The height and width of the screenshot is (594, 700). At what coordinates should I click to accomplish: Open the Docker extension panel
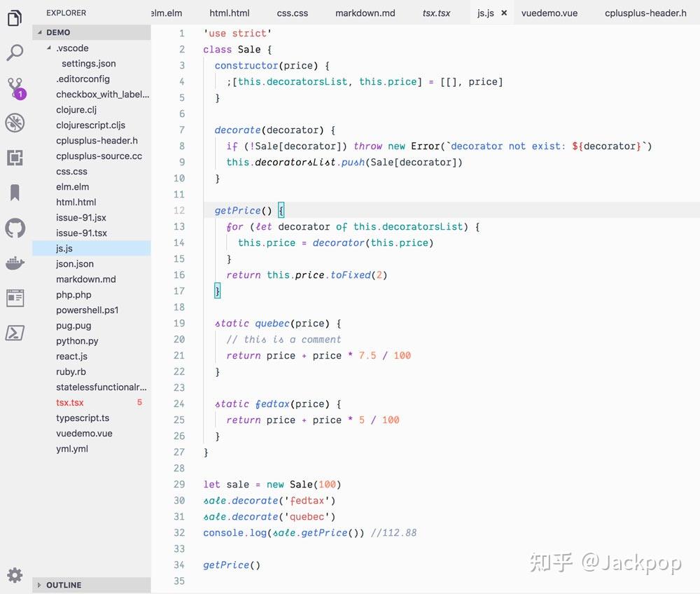15,263
